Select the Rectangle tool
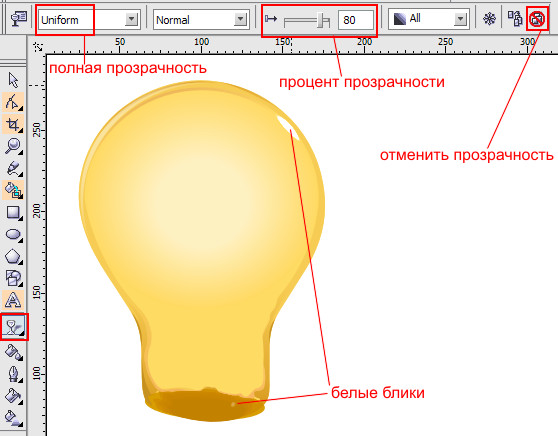This screenshot has width=558, height=436. 13,213
